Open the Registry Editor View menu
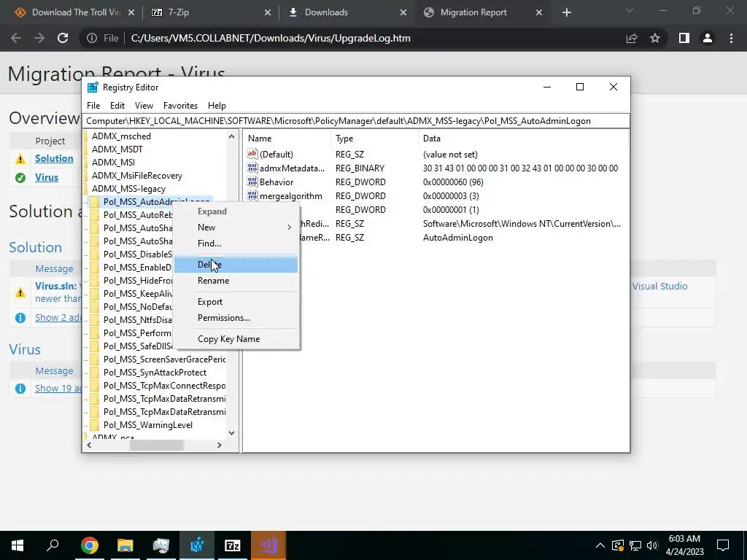 tap(144, 106)
